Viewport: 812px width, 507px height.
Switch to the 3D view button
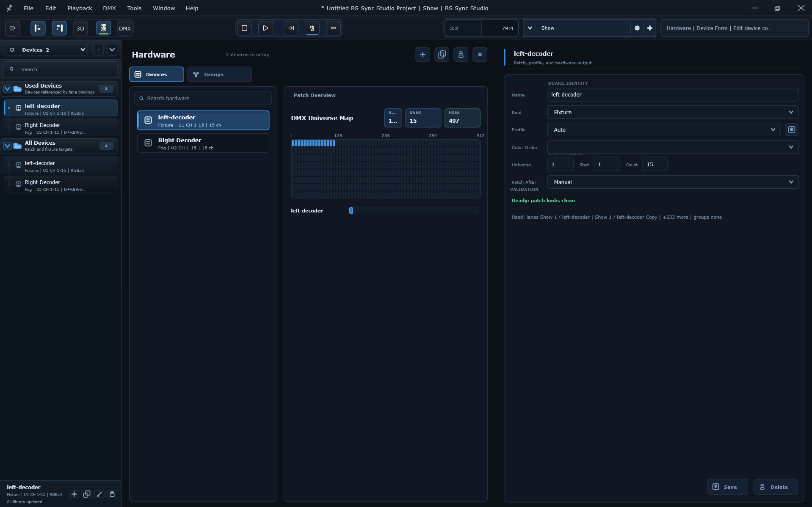coord(80,28)
